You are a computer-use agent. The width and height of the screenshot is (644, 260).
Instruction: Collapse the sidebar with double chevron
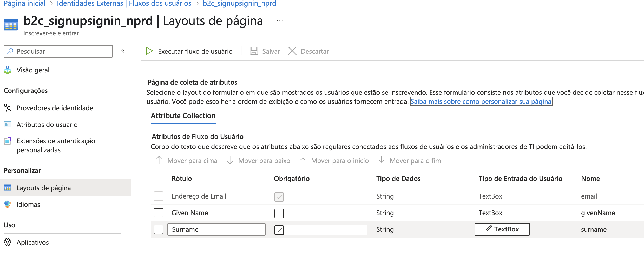(x=123, y=51)
